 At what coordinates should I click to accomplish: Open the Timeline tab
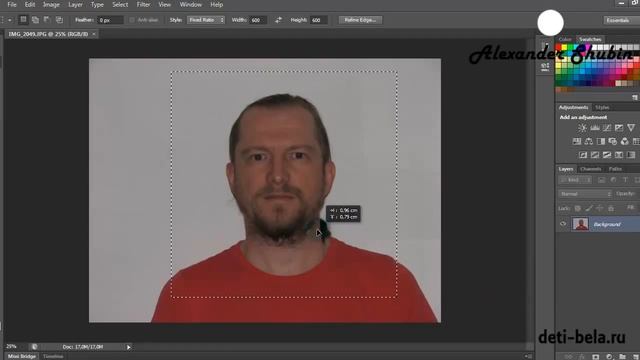(53, 356)
